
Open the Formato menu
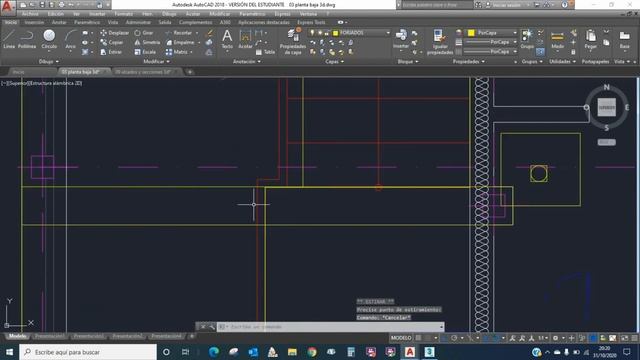pyautogui.click(x=123, y=14)
